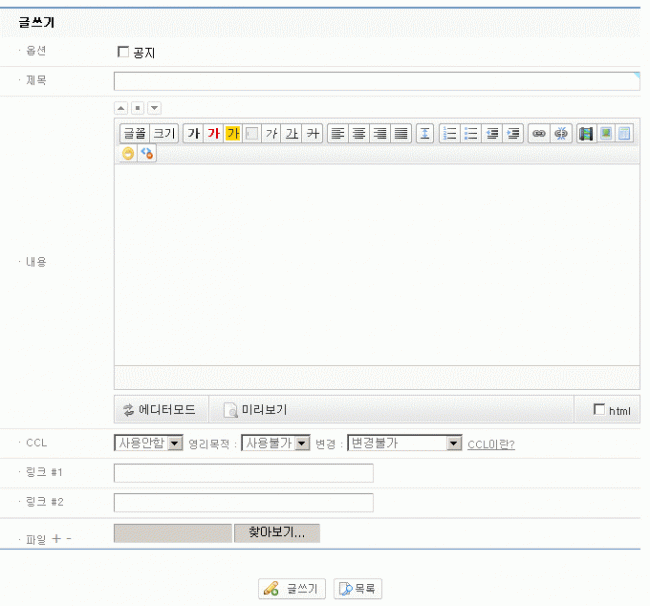Click the square reset editor size button

(x=138, y=108)
